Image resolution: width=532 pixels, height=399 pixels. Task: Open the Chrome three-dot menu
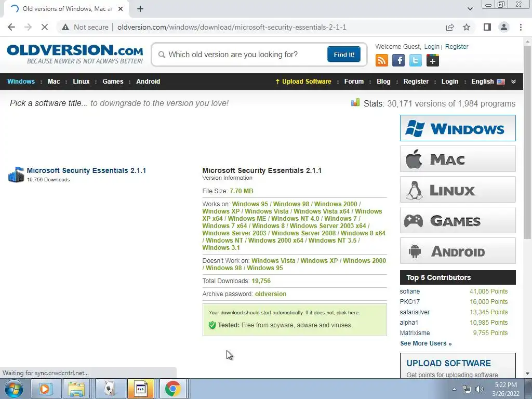pos(521,27)
